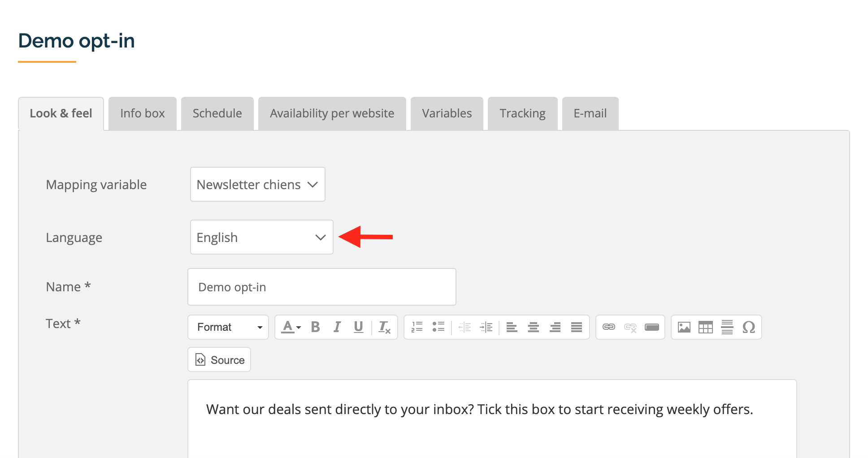
Task: Toggle bold formatting in text editor
Action: point(315,327)
